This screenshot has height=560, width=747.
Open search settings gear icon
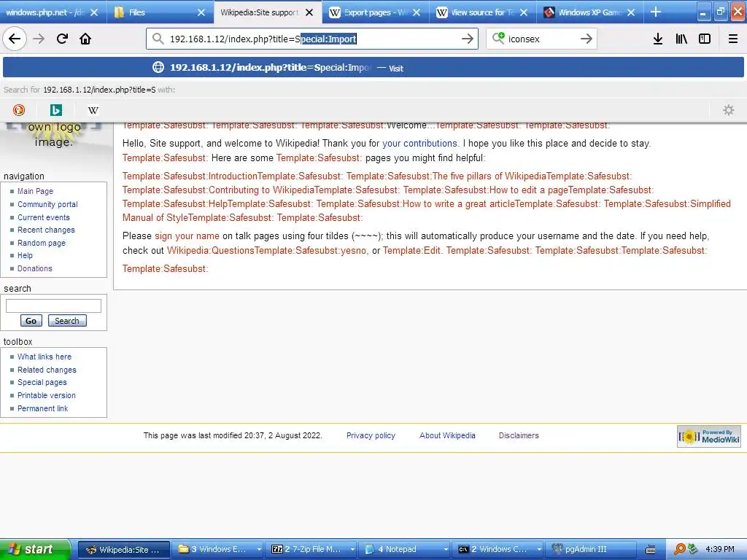pyautogui.click(x=729, y=110)
